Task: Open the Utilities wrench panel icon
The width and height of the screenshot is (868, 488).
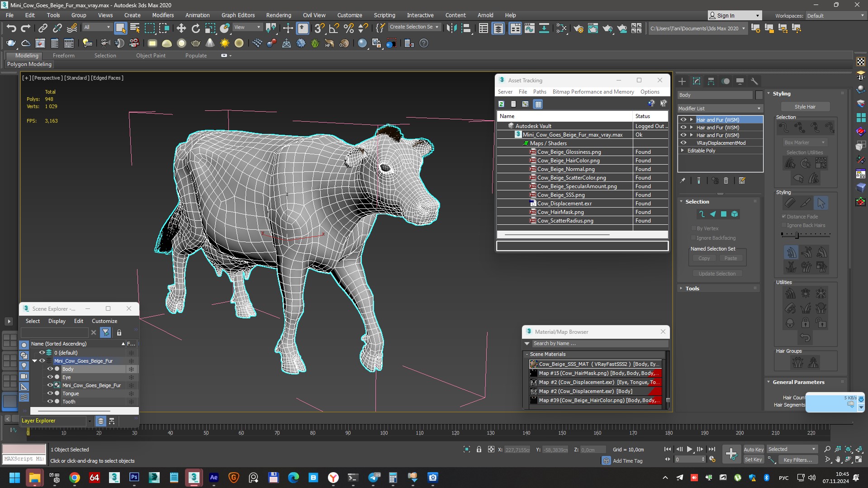Action: [754, 81]
